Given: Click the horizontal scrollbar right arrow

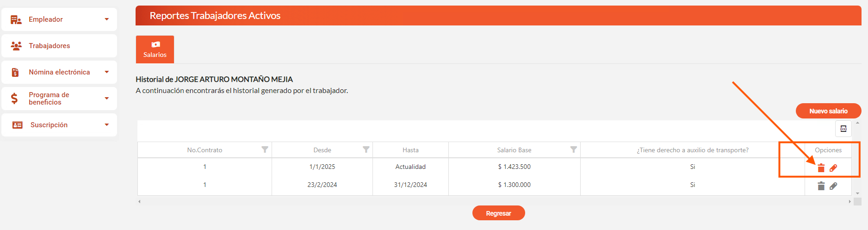Looking at the screenshot, I should coord(849,201).
